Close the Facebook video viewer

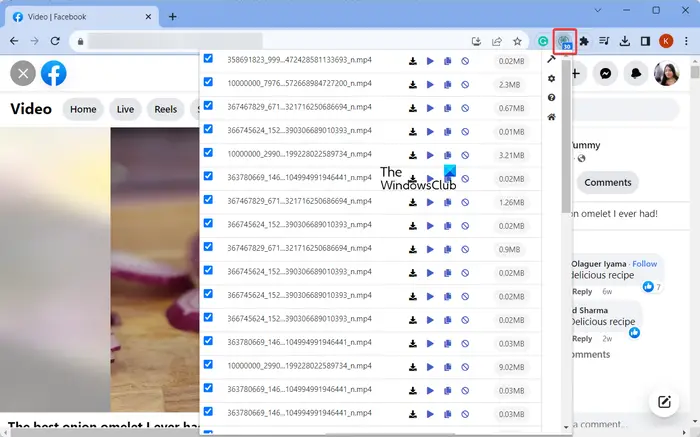click(x=23, y=73)
